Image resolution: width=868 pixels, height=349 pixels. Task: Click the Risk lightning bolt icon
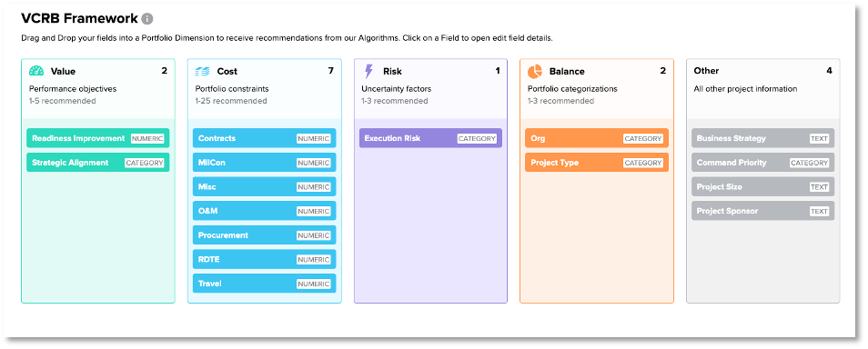pos(368,72)
